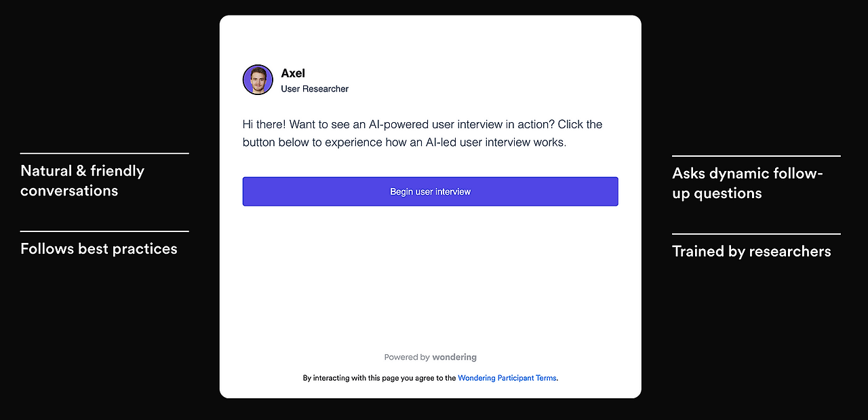The width and height of the screenshot is (868, 420).
Task: Click Axel's profile avatar picture
Action: coord(258,79)
